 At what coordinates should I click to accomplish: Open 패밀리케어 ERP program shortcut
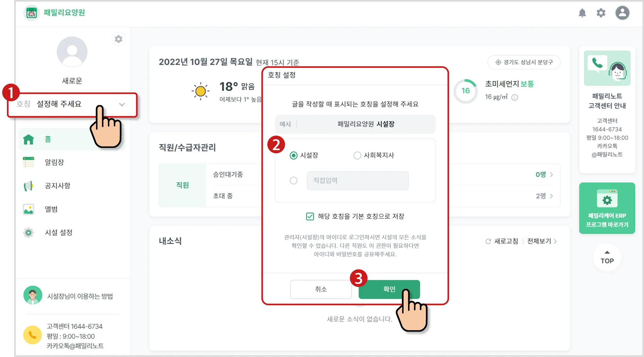pos(607,208)
